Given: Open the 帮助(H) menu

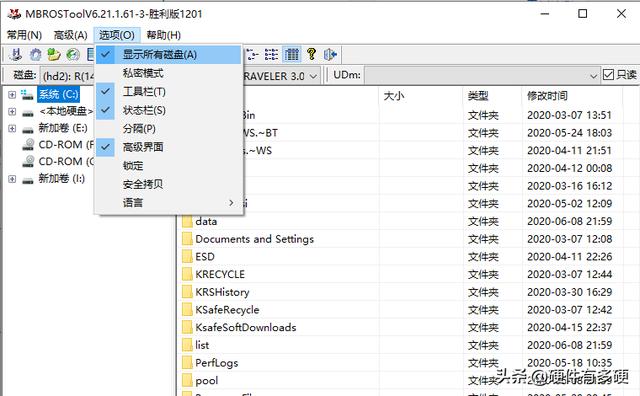Looking at the screenshot, I should (x=164, y=35).
